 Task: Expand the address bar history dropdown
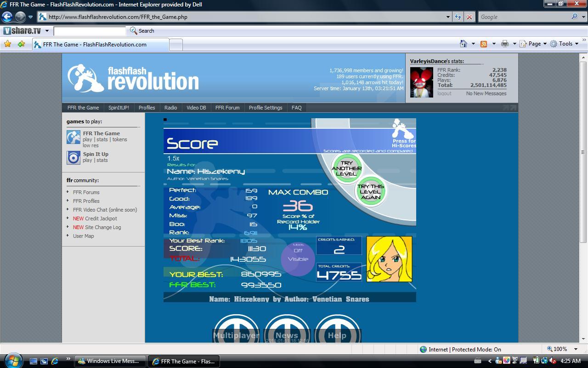pyautogui.click(x=448, y=17)
